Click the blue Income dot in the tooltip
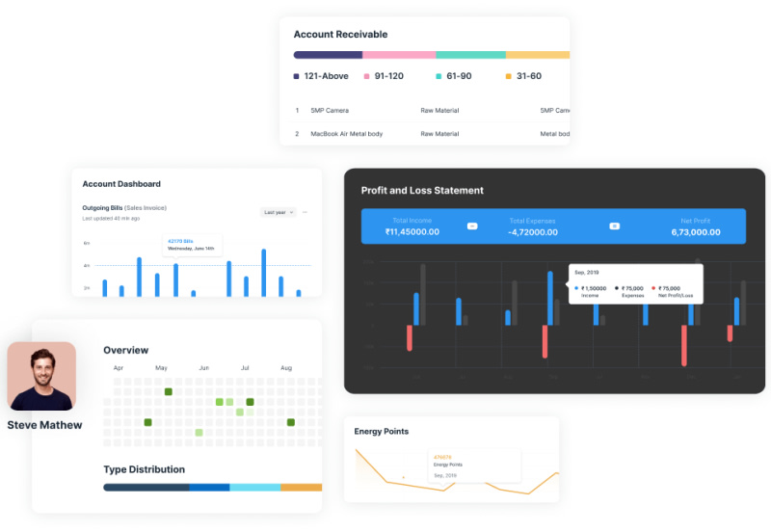The image size is (771, 532). 576,288
